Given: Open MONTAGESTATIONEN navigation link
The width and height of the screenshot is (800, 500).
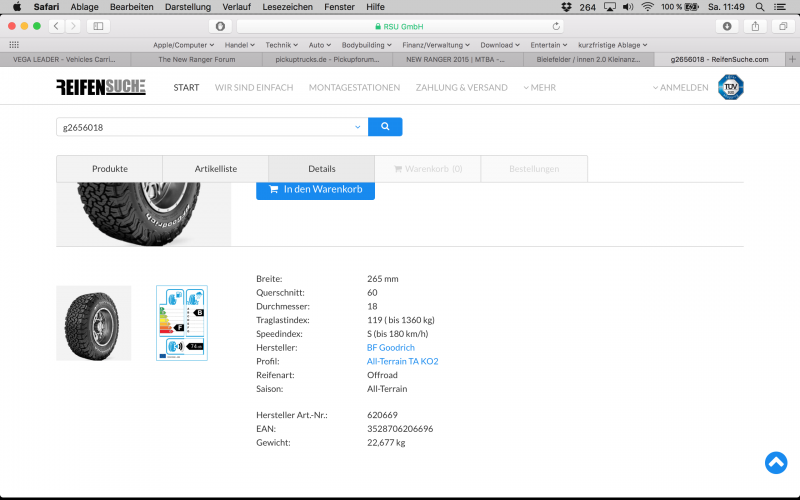Looking at the screenshot, I should [354, 88].
